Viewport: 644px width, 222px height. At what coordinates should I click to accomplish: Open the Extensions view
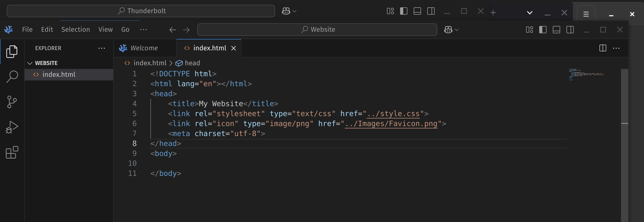pos(12,152)
